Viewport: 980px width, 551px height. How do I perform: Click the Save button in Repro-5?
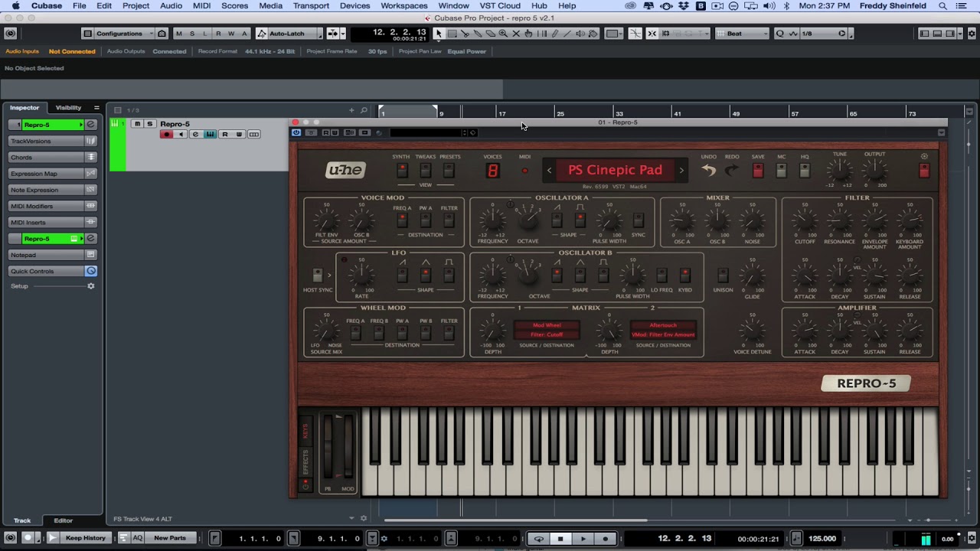pyautogui.click(x=757, y=171)
